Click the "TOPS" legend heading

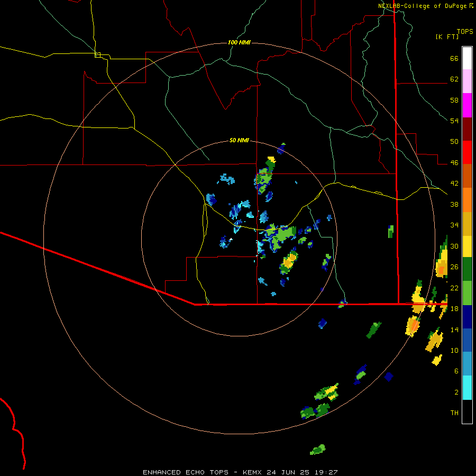(x=465, y=32)
